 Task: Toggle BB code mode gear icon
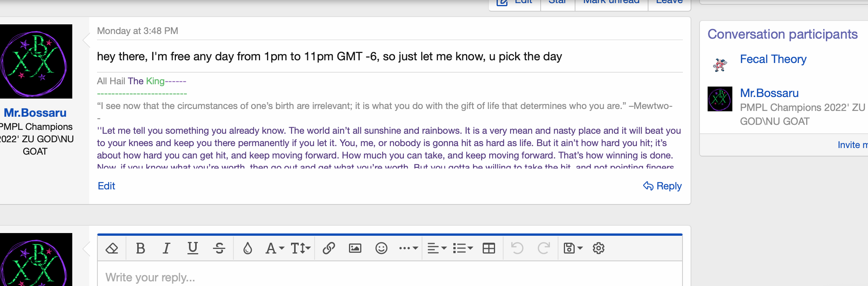pyautogui.click(x=599, y=248)
